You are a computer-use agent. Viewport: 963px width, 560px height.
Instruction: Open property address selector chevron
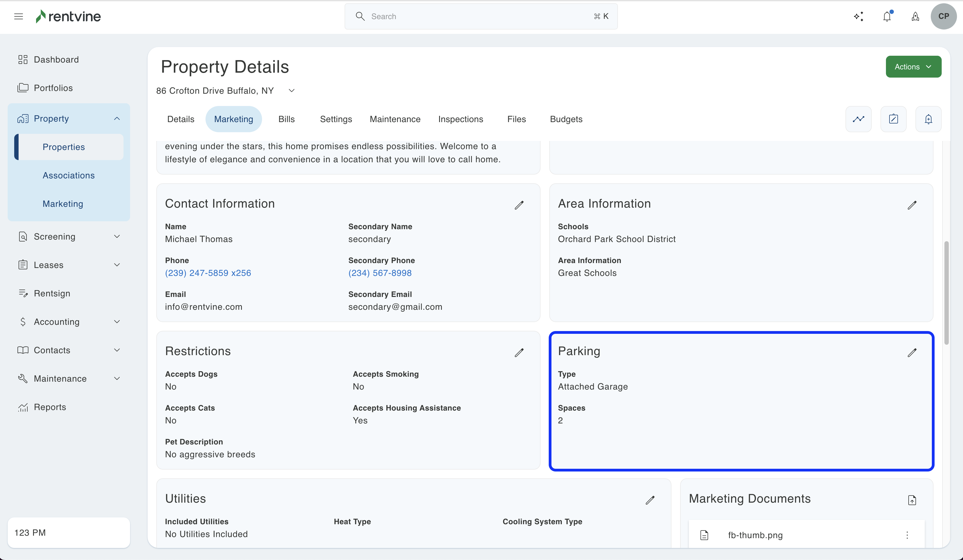(292, 91)
